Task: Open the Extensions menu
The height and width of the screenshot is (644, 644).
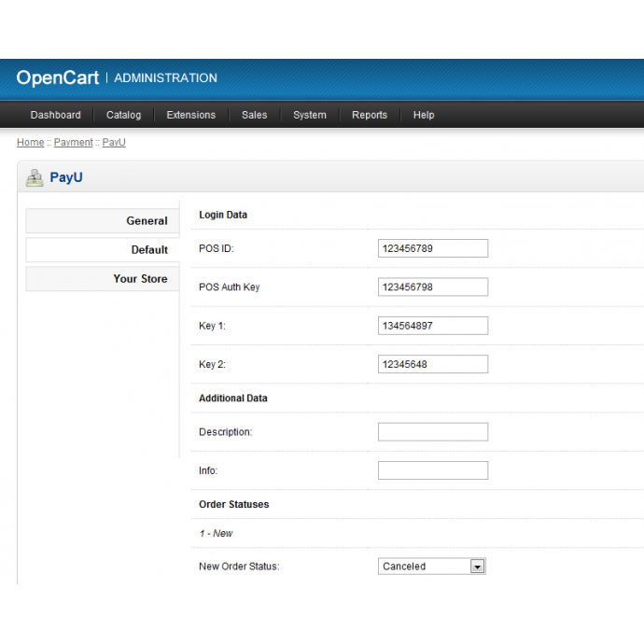Action: 191,115
